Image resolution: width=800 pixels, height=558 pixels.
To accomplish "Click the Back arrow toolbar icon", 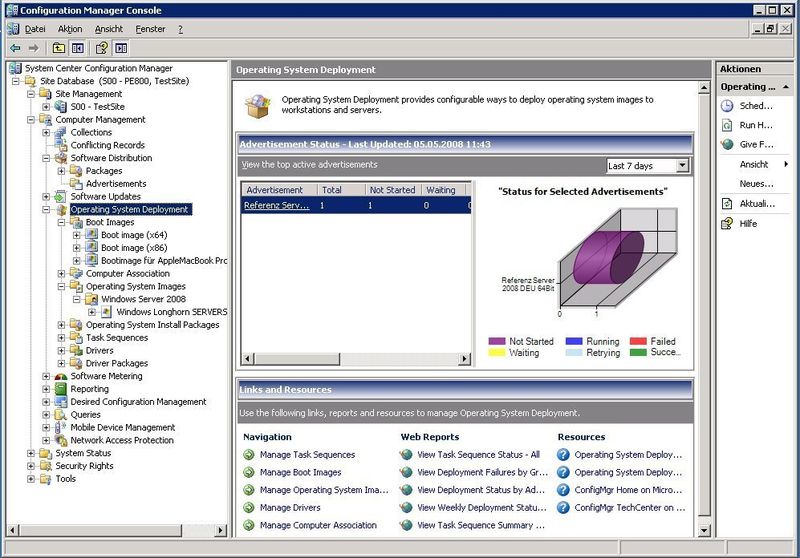I will pyautogui.click(x=15, y=48).
